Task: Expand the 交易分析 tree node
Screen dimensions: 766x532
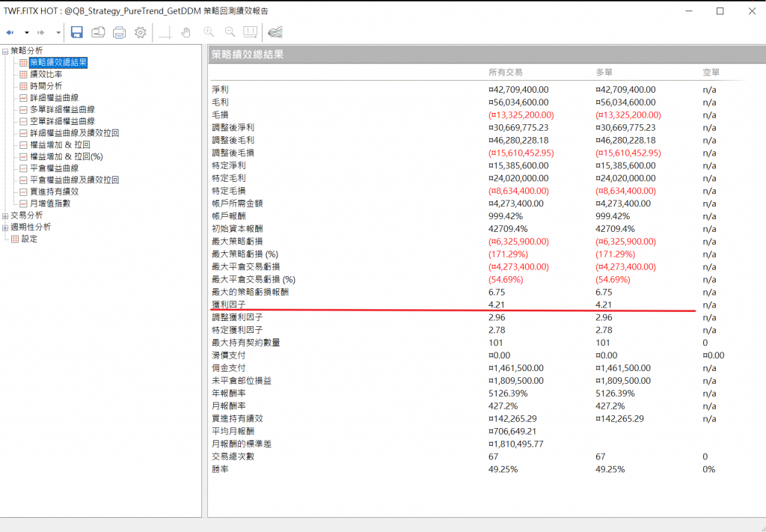Action: coord(5,215)
